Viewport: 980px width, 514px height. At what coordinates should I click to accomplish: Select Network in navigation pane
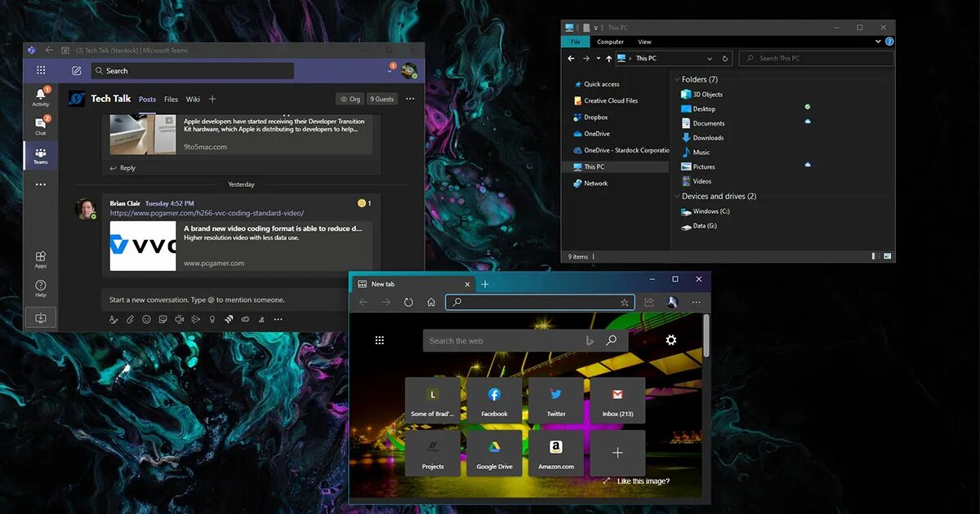pos(590,184)
